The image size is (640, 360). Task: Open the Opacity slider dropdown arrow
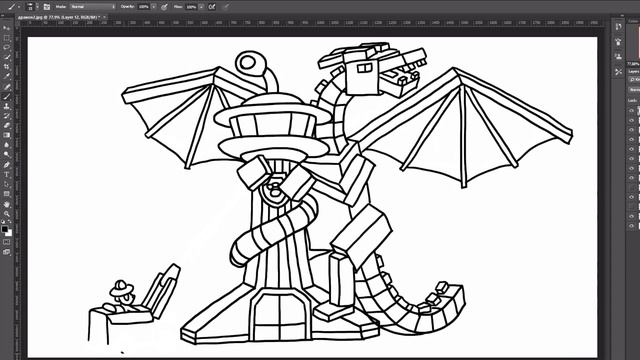(x=153, y=7)
